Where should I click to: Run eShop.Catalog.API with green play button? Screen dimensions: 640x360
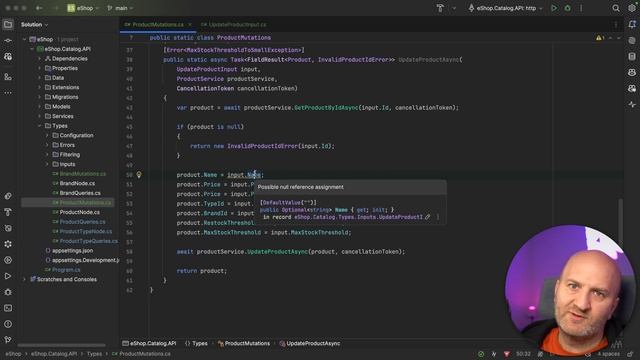point(554,8)
